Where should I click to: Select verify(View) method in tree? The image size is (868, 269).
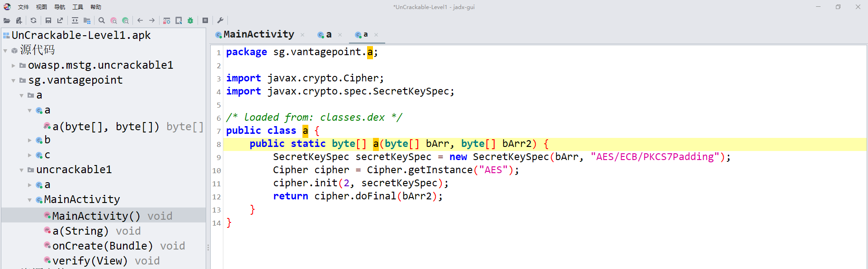pos(90,261)
